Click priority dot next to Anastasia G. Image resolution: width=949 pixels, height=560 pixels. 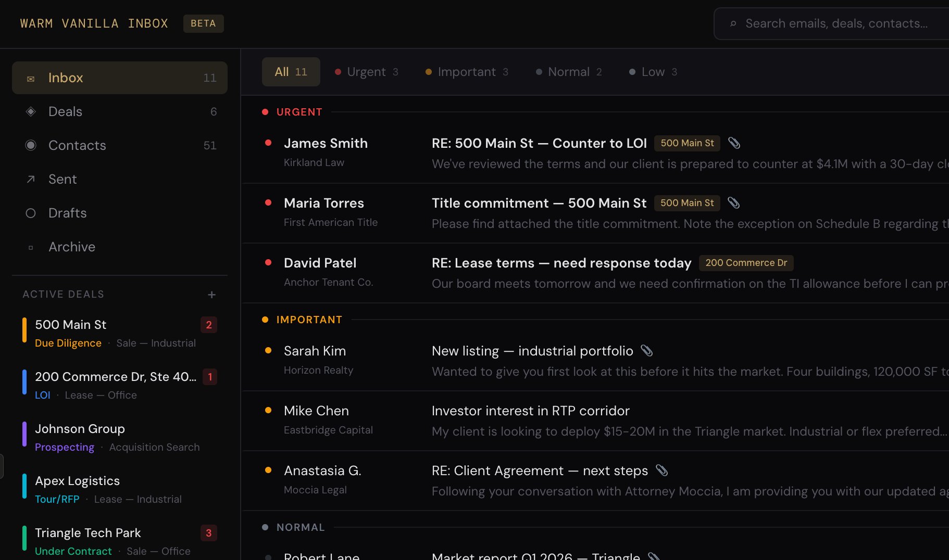pyautogui.click(x=268, y=470)
